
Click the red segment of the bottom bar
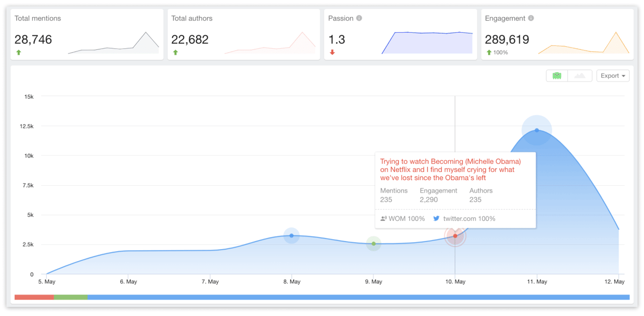tap(34, 297)
